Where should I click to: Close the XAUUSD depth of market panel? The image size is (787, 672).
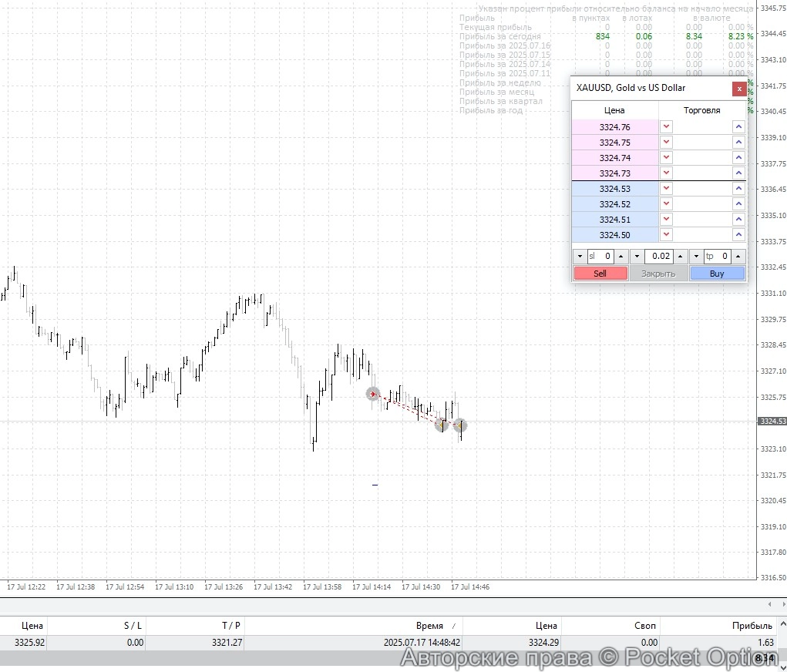tap(739, 89)
